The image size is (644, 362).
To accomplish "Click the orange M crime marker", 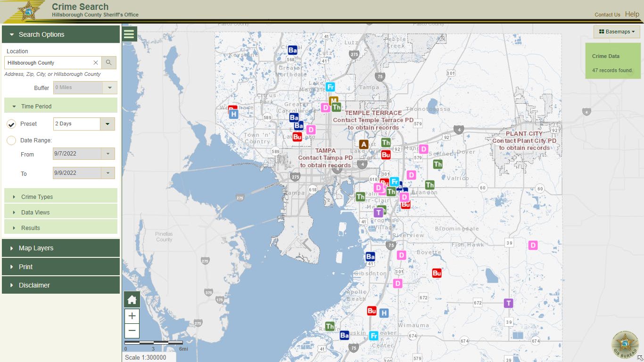I will click(x=334, y=101).
